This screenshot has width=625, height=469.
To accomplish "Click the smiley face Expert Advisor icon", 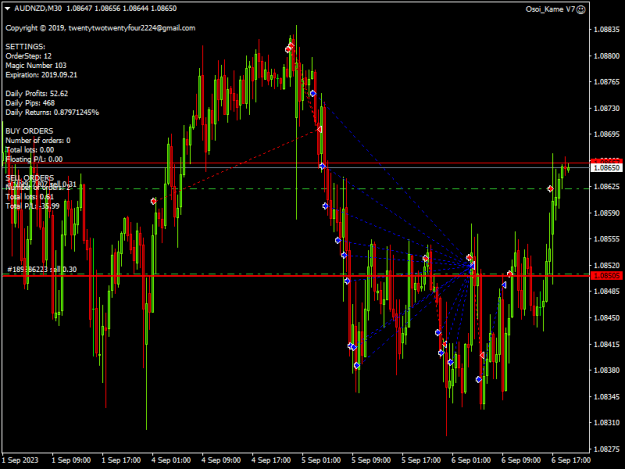I will coord(581,9).
